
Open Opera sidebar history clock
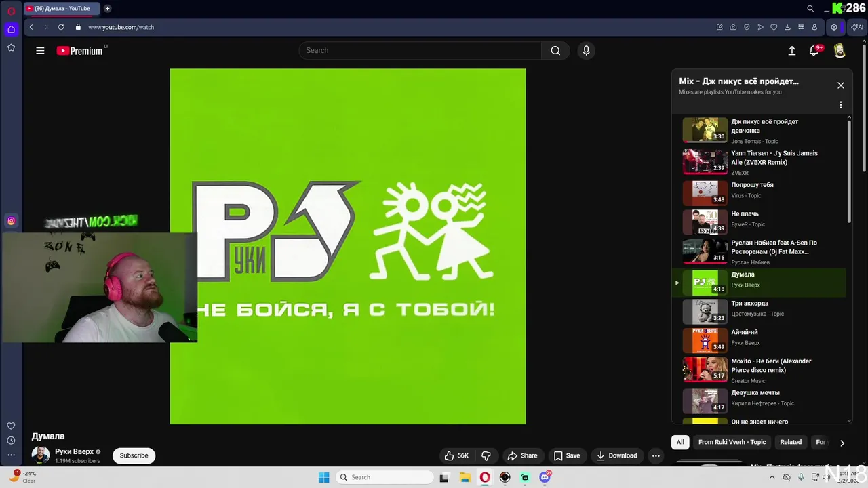[x=11, y=441]
